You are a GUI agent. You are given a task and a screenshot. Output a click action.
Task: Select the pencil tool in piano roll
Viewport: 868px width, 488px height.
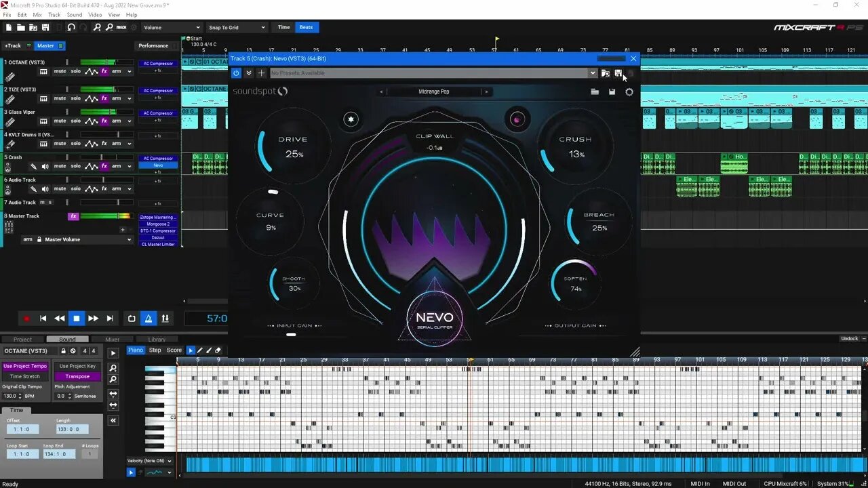[200, 350]
